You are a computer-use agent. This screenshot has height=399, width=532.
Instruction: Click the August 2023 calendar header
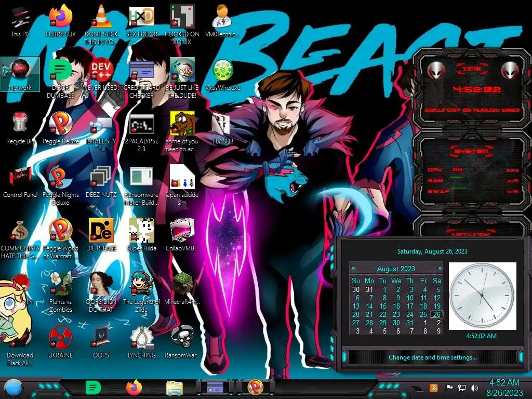coord(396,269)
